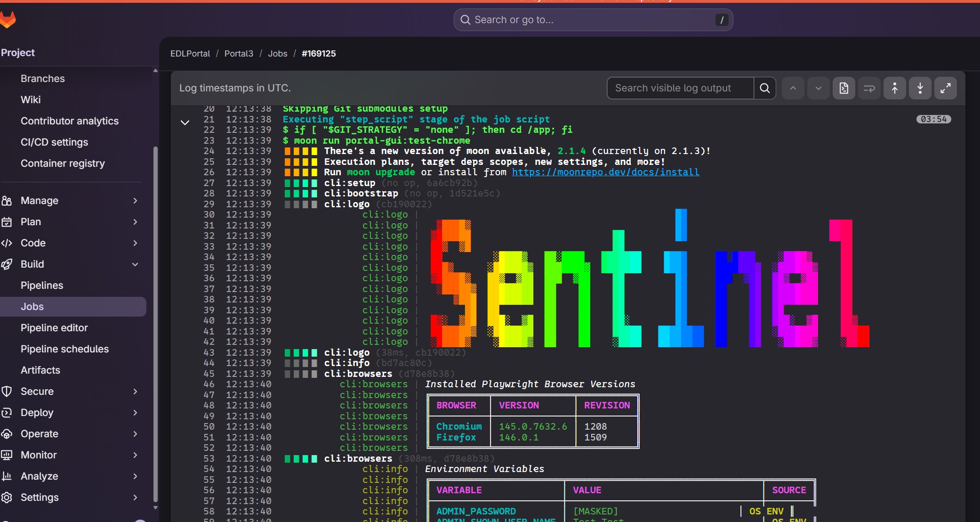Viewport: 980px width, 522px height.
Task: Go to EDLPortal breadcrumb
Action: [190, 54]
